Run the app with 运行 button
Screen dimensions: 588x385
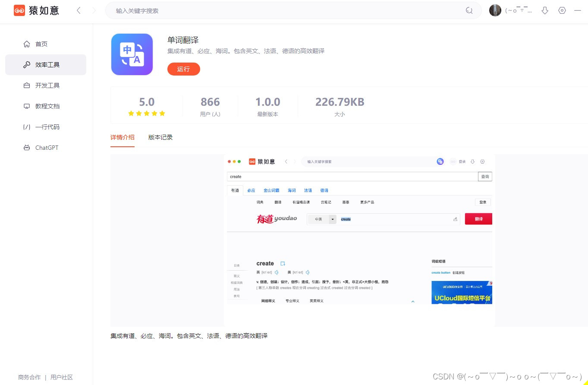point(184,69)
